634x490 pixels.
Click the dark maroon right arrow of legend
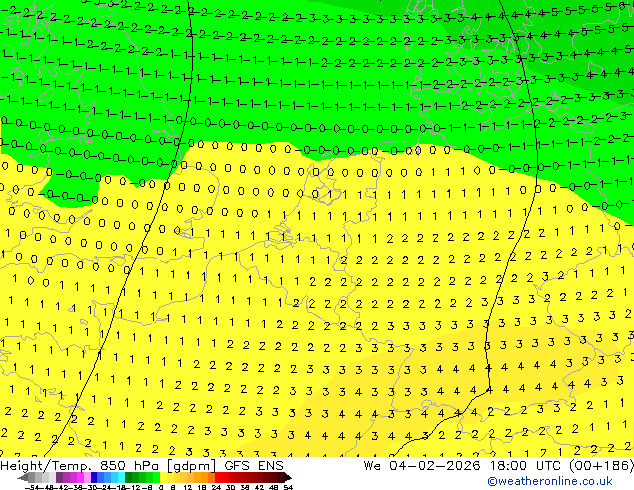(x=289, y=477)
